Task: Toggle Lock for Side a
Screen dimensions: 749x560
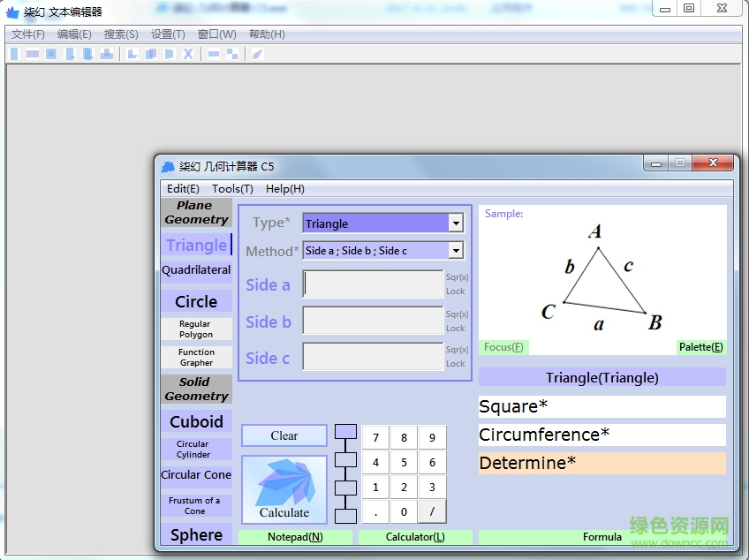Action: pos(456,291)
